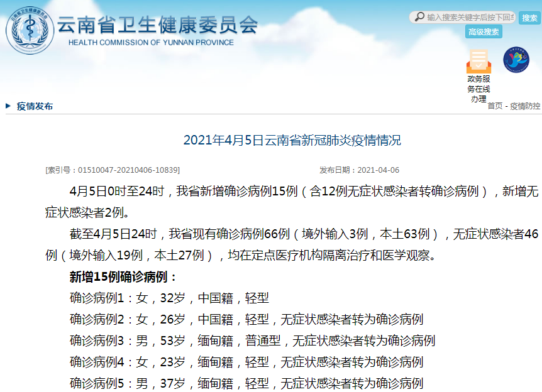Click the publish date 2021-04-06
The width and height of the screenshot is (542, 392).
click(x=378, y=170)
